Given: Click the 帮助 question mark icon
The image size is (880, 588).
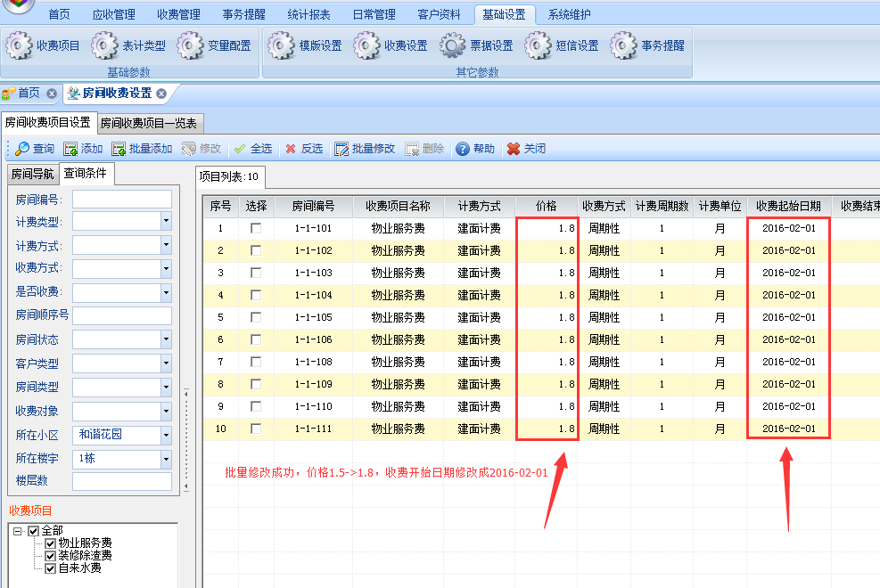Looking at the screenshot, I should (x=463, y=149).
